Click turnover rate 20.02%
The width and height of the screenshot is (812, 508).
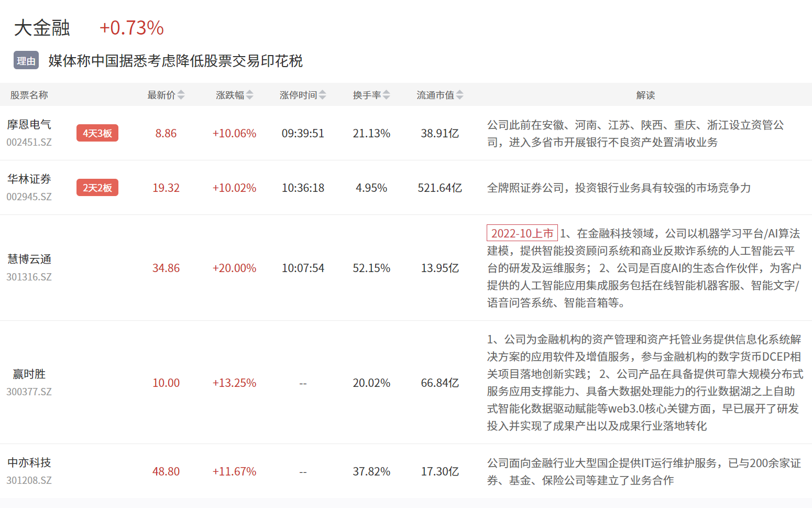coord(371,383)
